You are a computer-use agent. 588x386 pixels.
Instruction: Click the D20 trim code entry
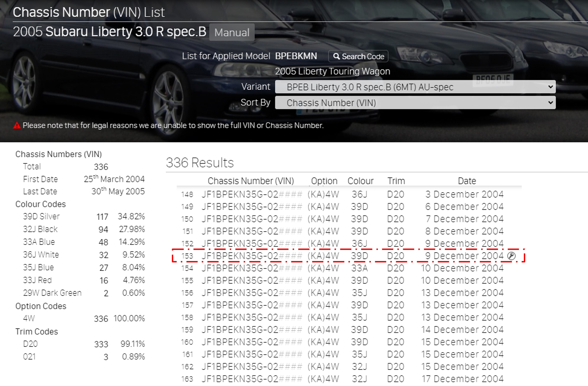click(x=30, y=344)
